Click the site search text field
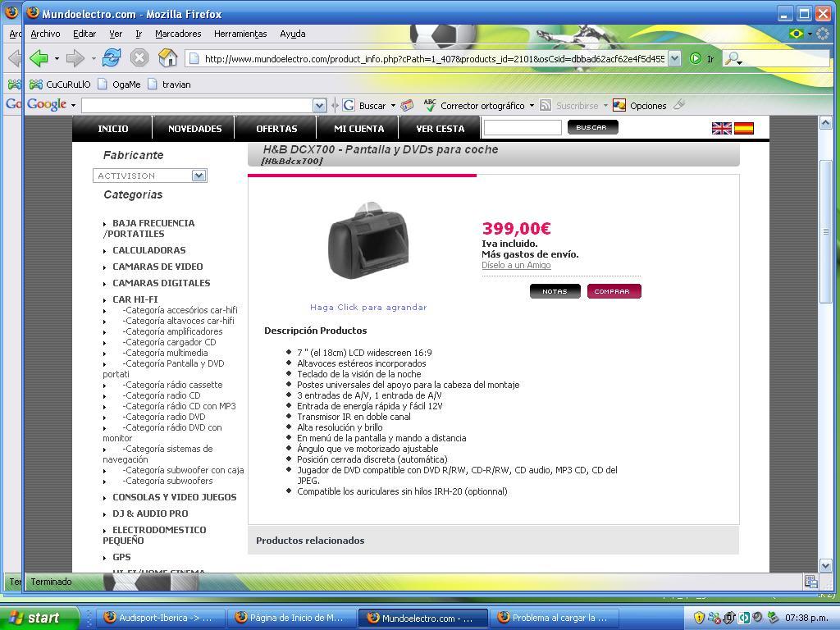 [x=523, y=127]
